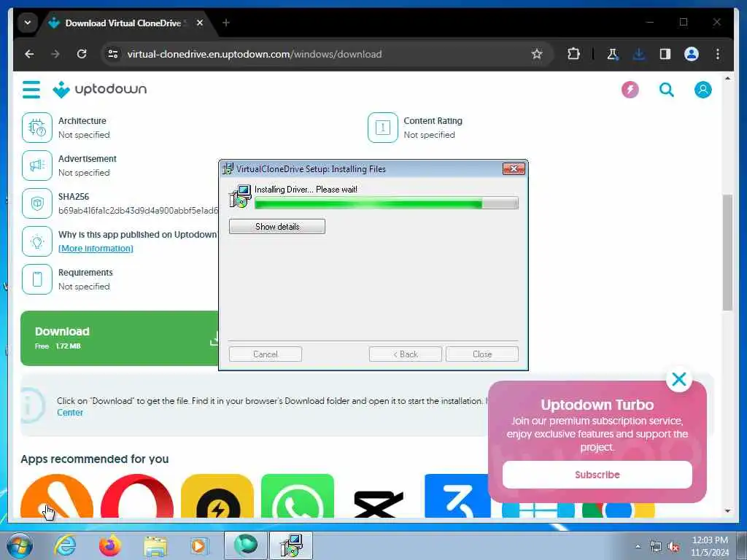Bookmark this page with the star icon
The height and width of the screenshot is (560, 747).
537,54
